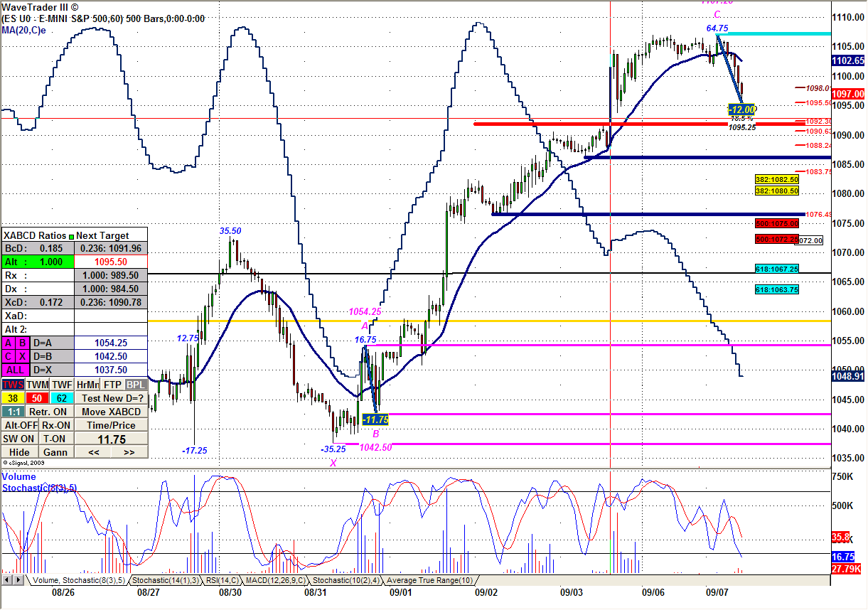Select the yellow 38 retracement swatch
This screenshot has width=868, height=610.
pyautogui.click(x=13, y=398)
